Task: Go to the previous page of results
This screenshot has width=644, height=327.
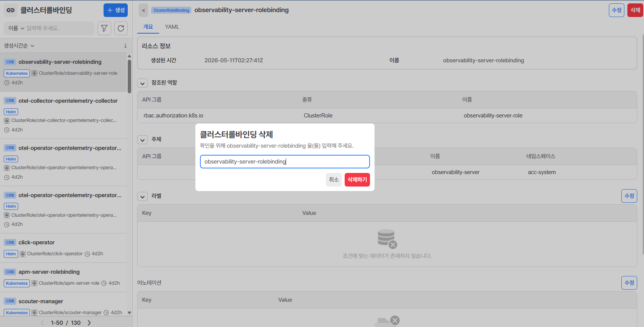Action: (x=42, y=323)
